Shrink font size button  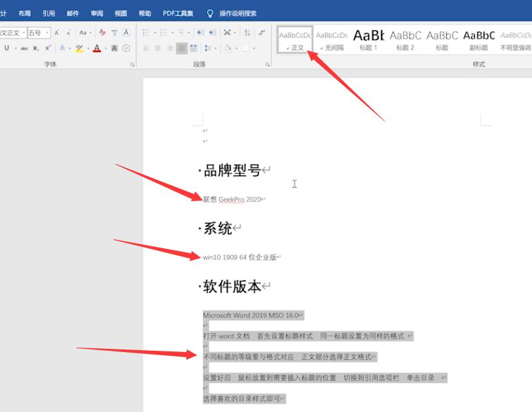click(x=68, y=33)
